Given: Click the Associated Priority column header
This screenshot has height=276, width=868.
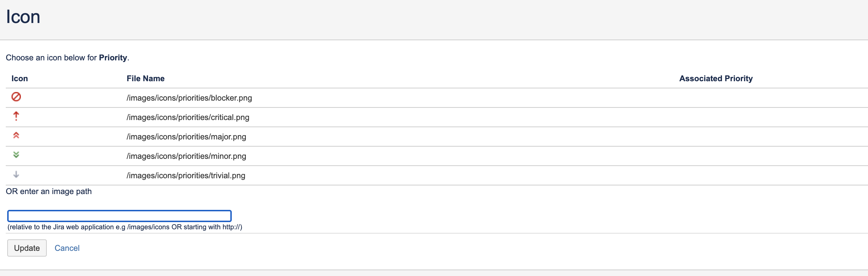Looking at the screenshot, I should click(x=715, y=78).
